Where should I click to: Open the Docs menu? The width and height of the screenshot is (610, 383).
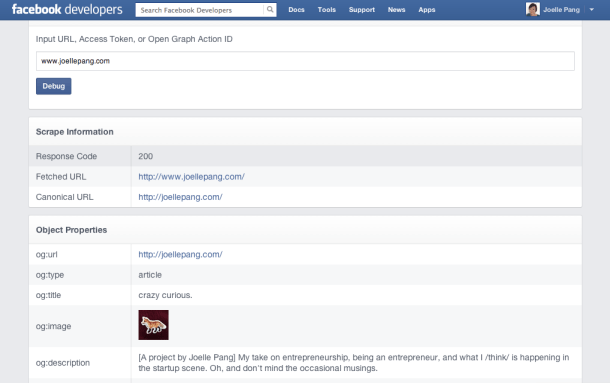(x=296, y=10)
